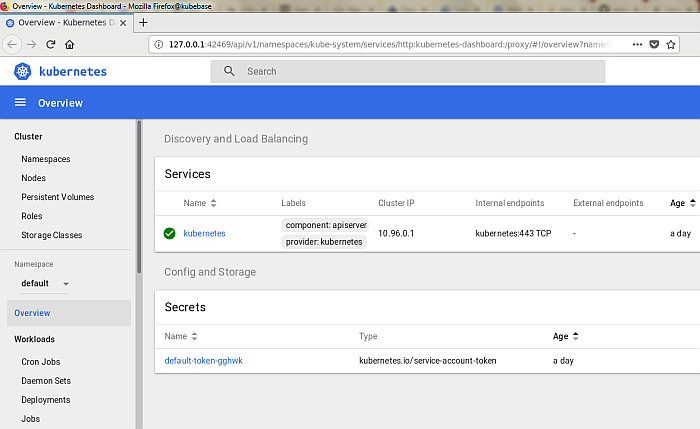
Task: Click the green status check for kubernetes service
Action: click(x=169, y=233)
